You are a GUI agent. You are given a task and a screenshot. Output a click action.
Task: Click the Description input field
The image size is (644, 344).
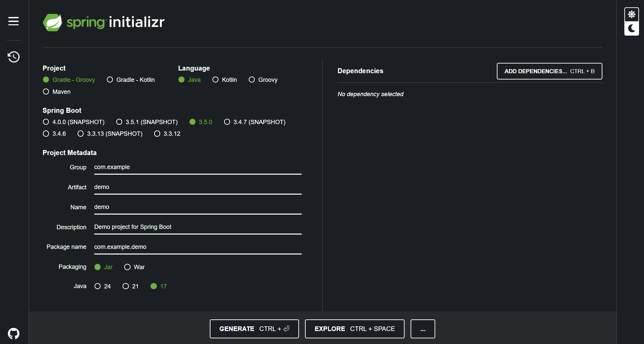(198, 227)
